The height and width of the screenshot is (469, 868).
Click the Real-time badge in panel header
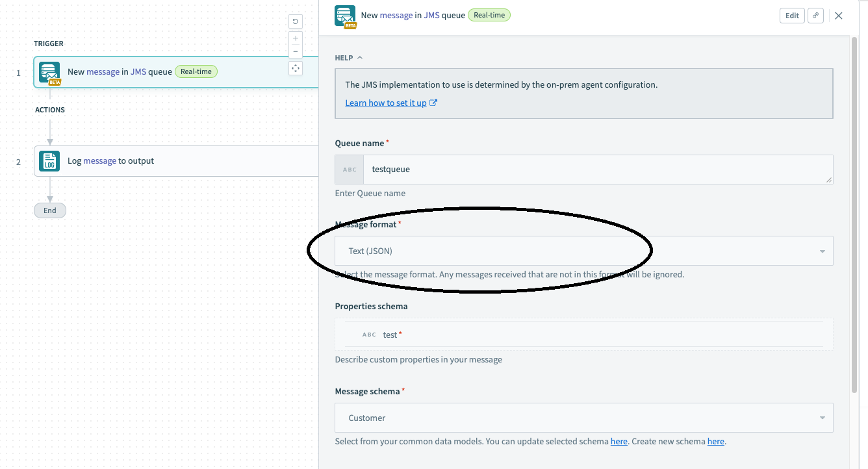tap(489, 15)
